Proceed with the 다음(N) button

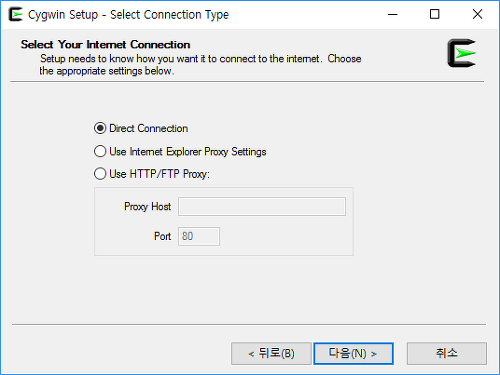pyautogui.click(x=353, y=353)
